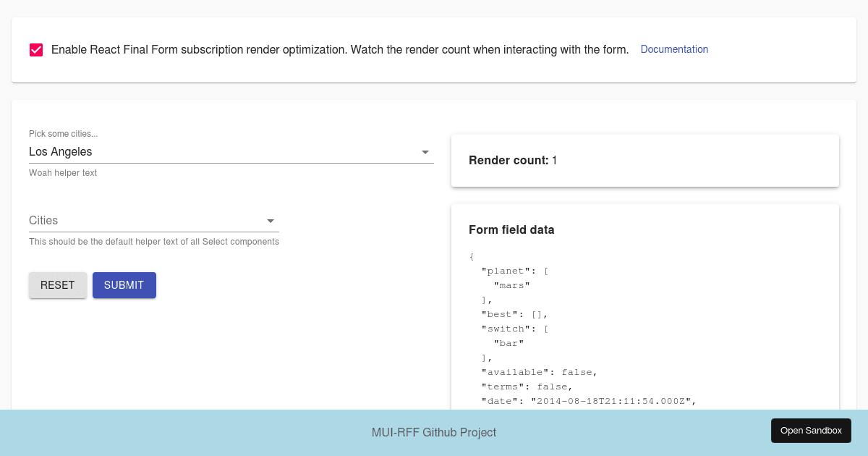Screen dimensions: 868x456
Task: Click the SUBMIT button
Action: (x=124, y=285)
